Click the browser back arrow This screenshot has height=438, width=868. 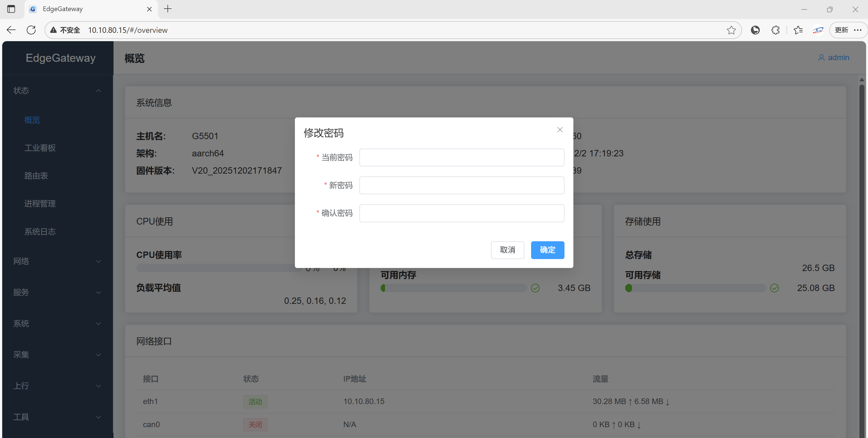pos(11,30)
